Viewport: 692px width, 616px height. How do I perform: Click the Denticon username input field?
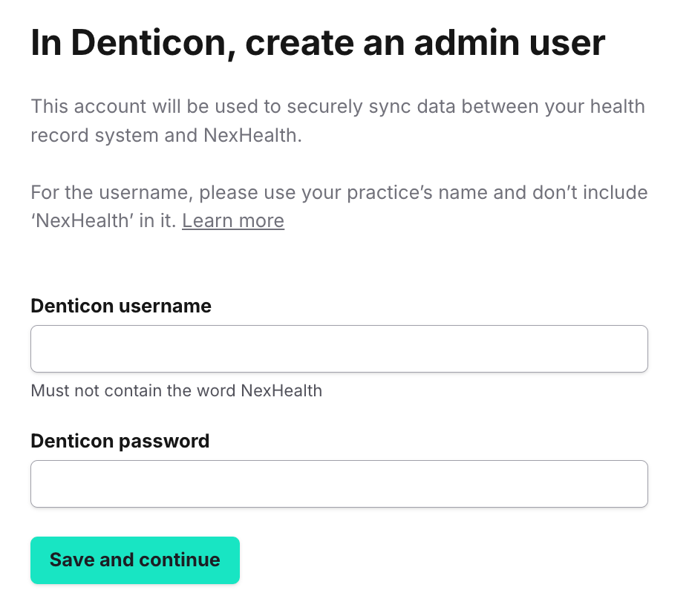339,349
